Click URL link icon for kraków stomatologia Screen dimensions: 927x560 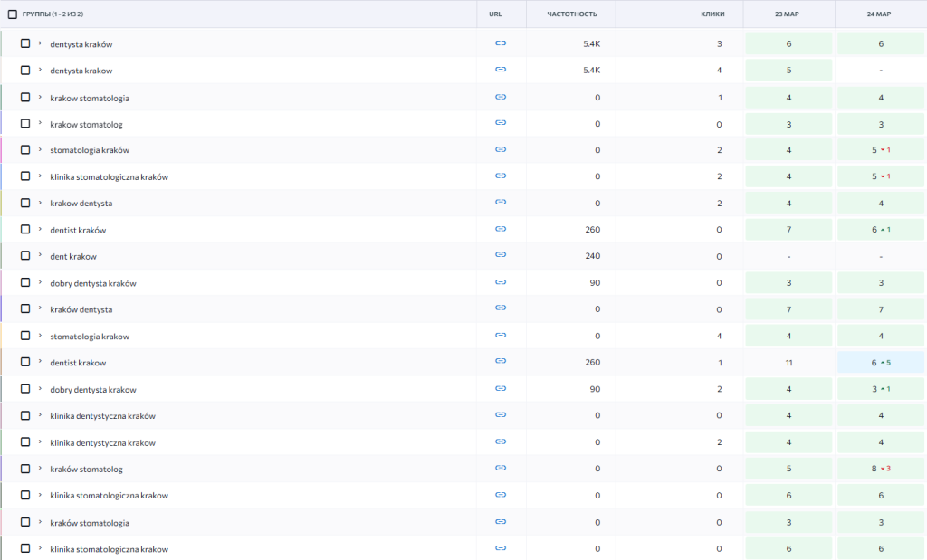click(501, 522)
